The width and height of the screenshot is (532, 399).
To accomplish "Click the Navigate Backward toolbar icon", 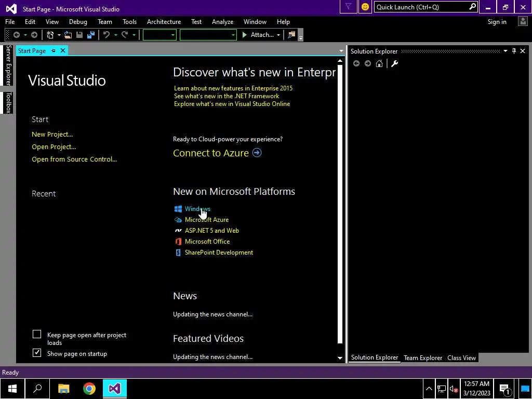I will click(16, 35).
